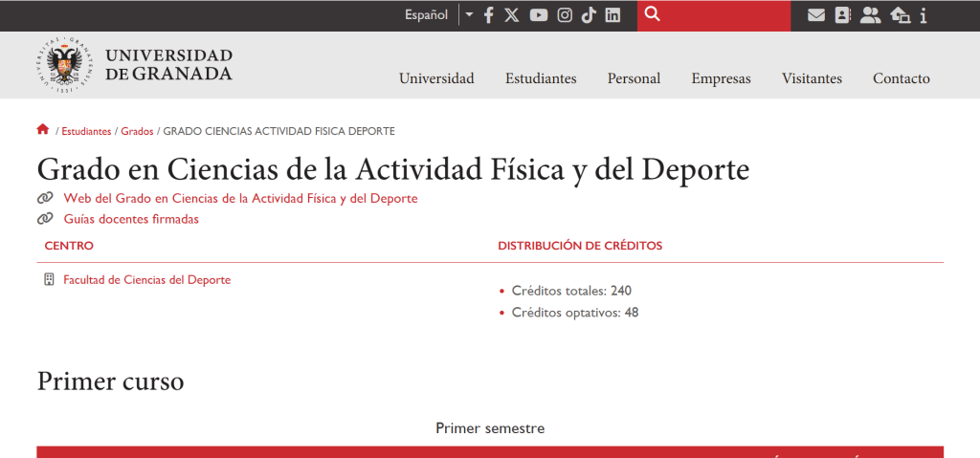Open Facultad de Ciencias del Deporte link
980x458 pixels.
tap(146, 280)
